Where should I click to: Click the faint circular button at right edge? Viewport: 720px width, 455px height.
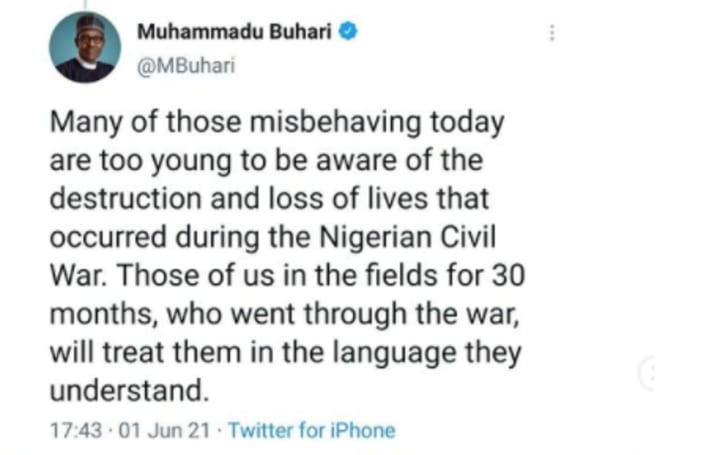[650, 373]
